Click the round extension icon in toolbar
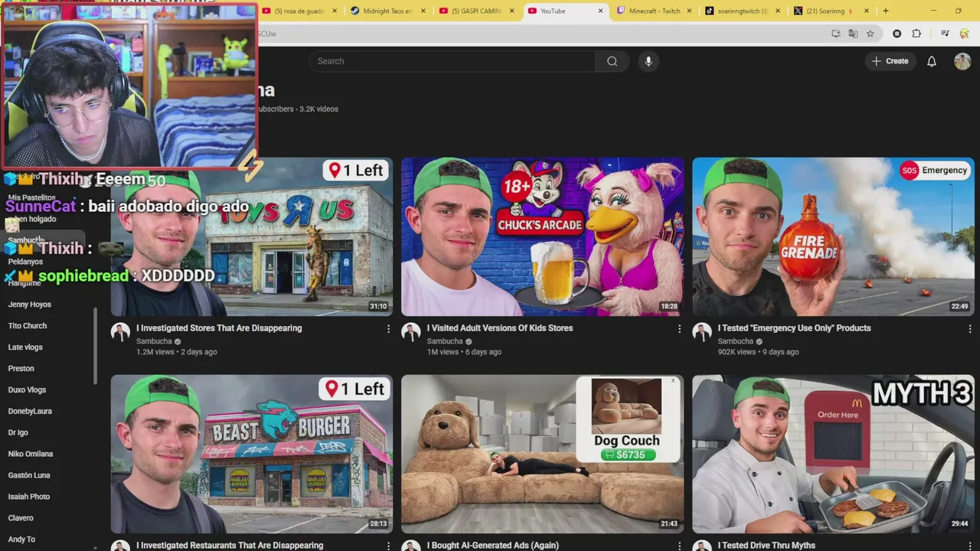Viewport: 980px width, 551px height. pos(897,34)
